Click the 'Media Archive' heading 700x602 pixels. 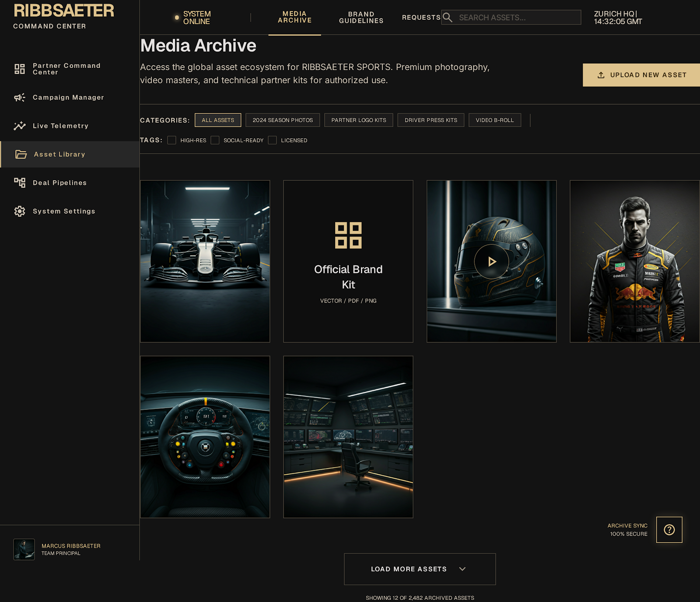(198, 46)
